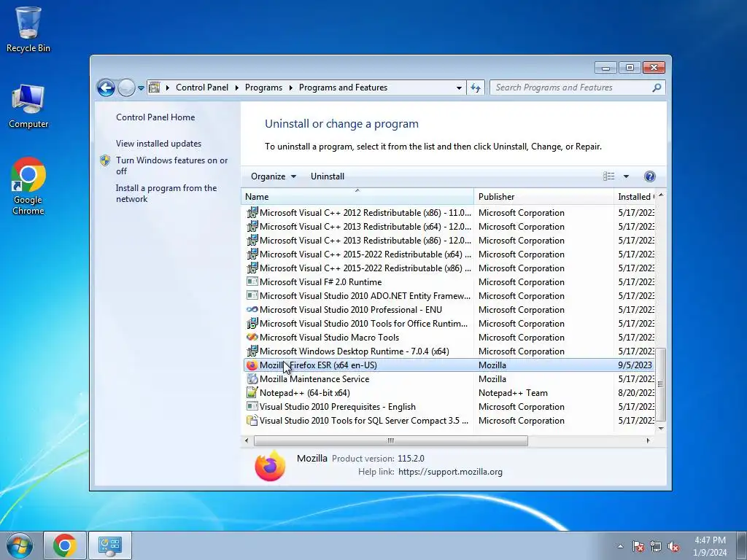Screen dimensions: 747x560
Task: Open View installed updates link
Action: tap(158, 144)
